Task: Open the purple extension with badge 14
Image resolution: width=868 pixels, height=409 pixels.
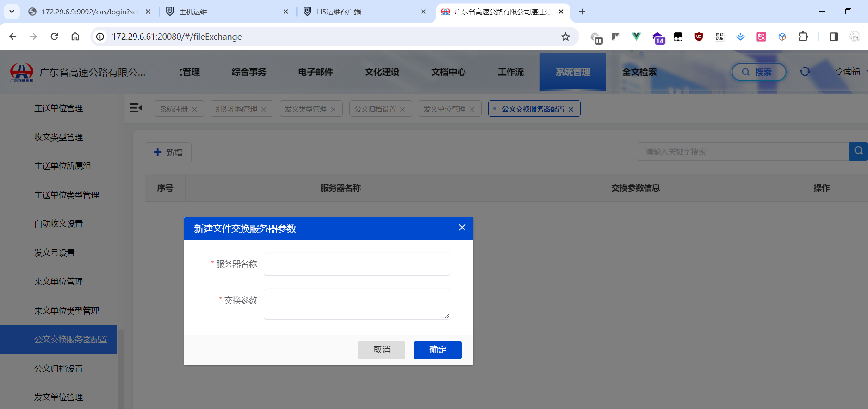Action: tap(658, 38)
